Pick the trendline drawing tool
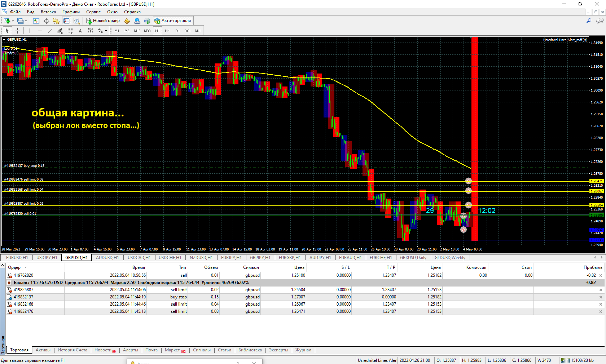Screen dimensions: 606x364 (50, 31)
